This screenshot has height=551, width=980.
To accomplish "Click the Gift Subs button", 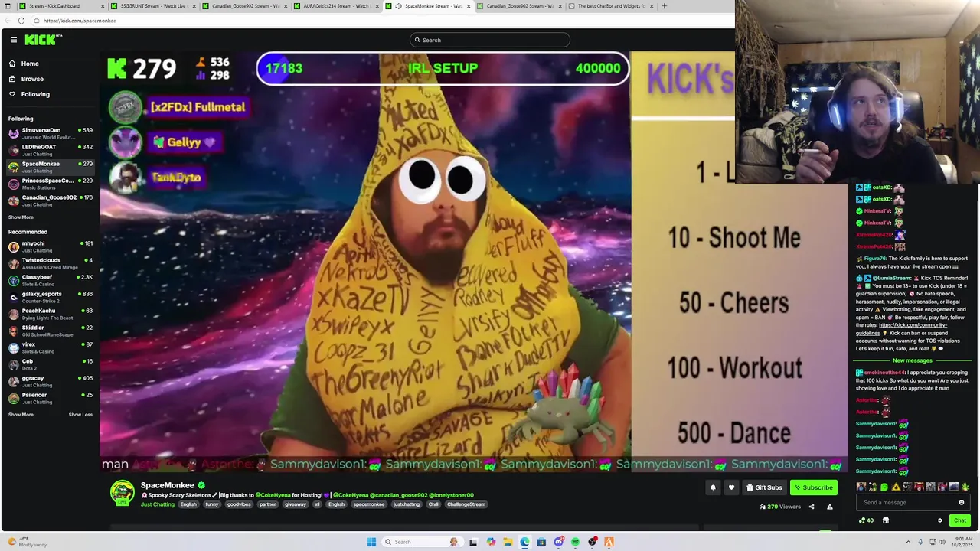I will click(x=764, y=487).
